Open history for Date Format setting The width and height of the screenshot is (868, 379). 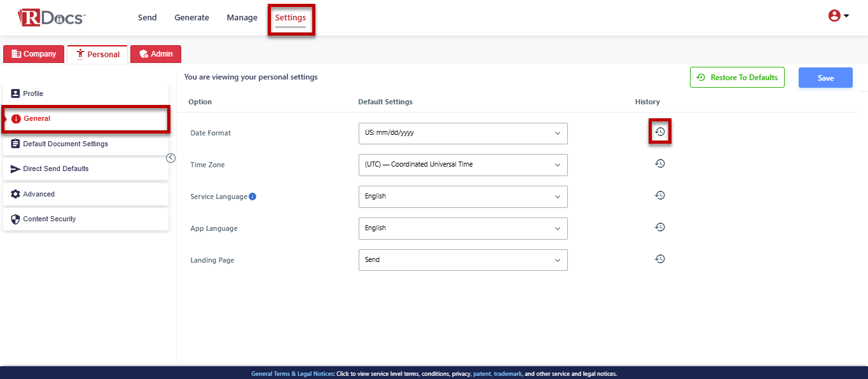click(x=660, y=132)
